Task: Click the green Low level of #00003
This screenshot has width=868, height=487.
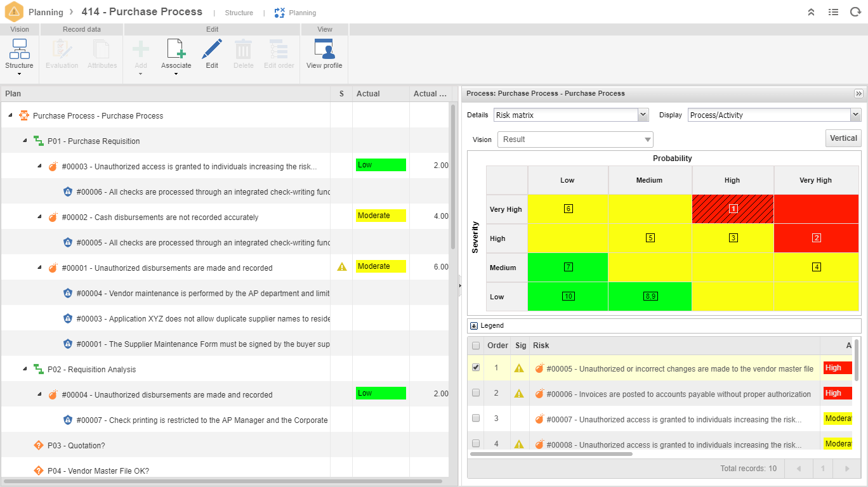Action: pyautogui.click(x=381, y=165)
